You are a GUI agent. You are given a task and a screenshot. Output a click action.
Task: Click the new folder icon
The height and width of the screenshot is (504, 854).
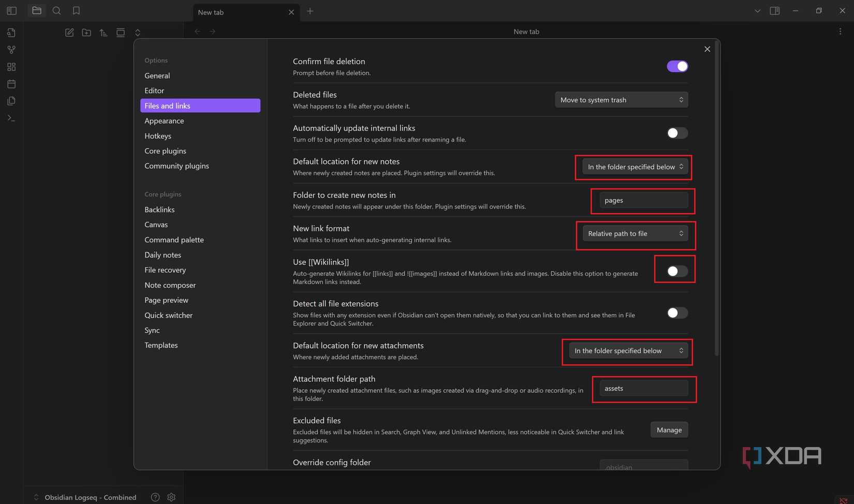pyautogui.click(x=86, y=32)
